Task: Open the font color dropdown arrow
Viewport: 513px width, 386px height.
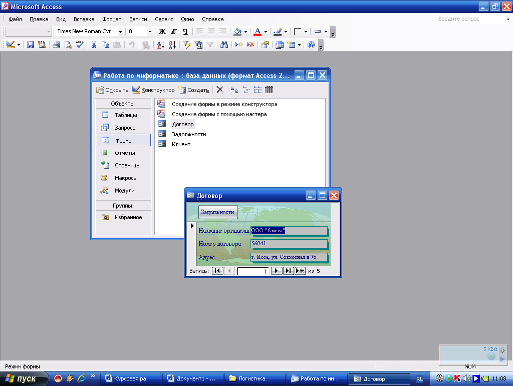Action: [266, 32]
